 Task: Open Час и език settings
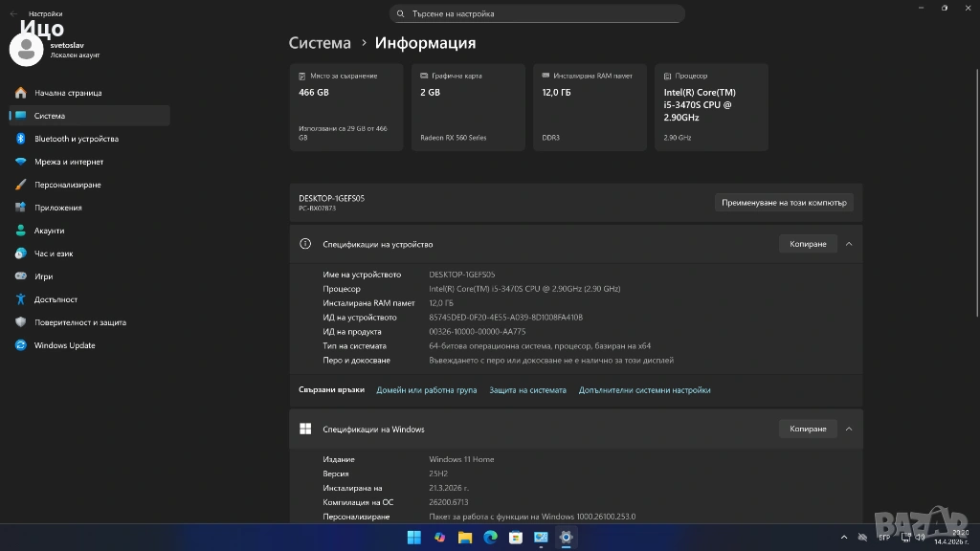point(54,253)
